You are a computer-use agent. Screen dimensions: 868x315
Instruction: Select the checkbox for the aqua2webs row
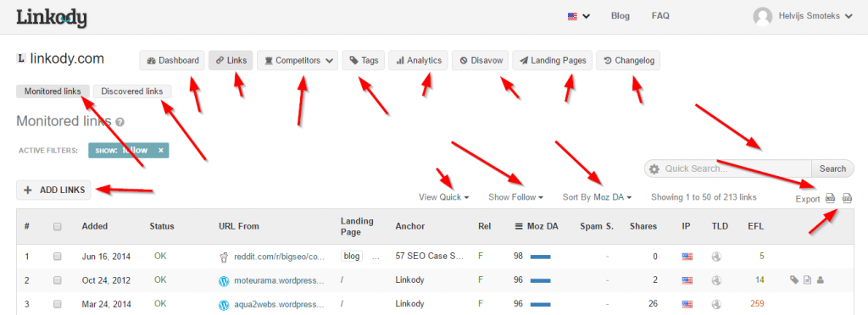(57, 304)
